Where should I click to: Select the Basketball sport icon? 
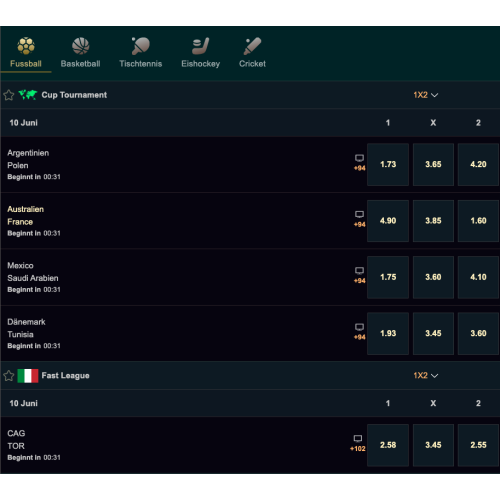click(x=81, y=46)
